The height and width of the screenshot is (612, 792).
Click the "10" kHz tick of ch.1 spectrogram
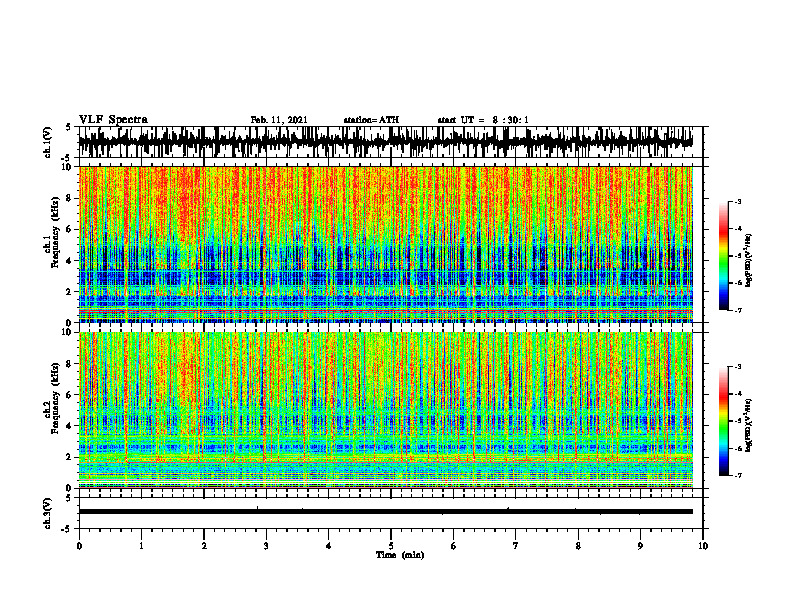[x=68, y=168]
